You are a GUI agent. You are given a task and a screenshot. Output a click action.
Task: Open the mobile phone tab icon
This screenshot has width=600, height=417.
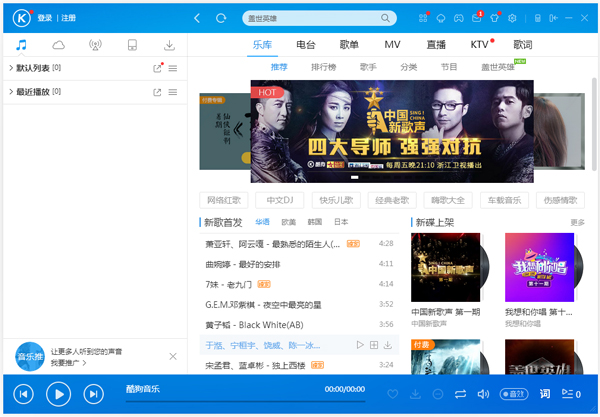point(132,45)
